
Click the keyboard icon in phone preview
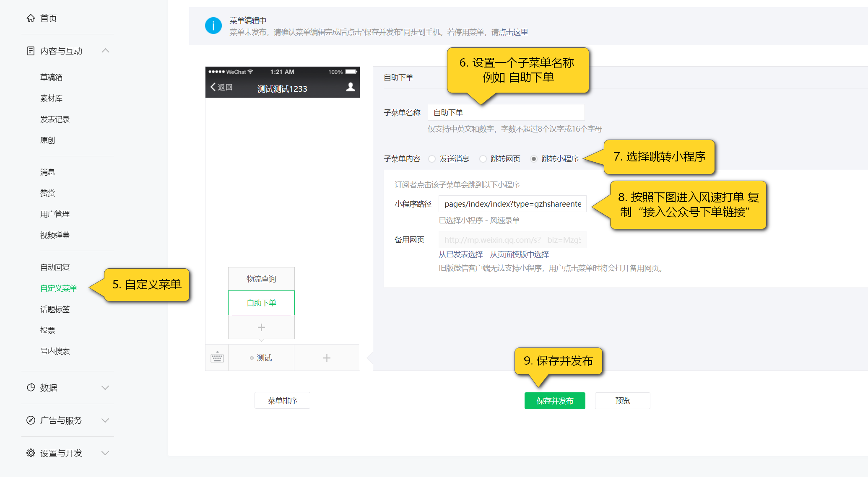coord(217,358)
